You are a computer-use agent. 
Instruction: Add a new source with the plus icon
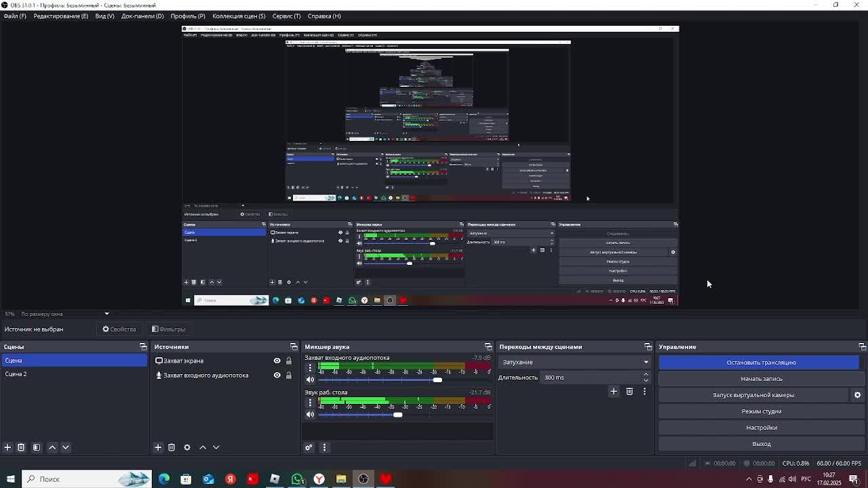point(158,447)
